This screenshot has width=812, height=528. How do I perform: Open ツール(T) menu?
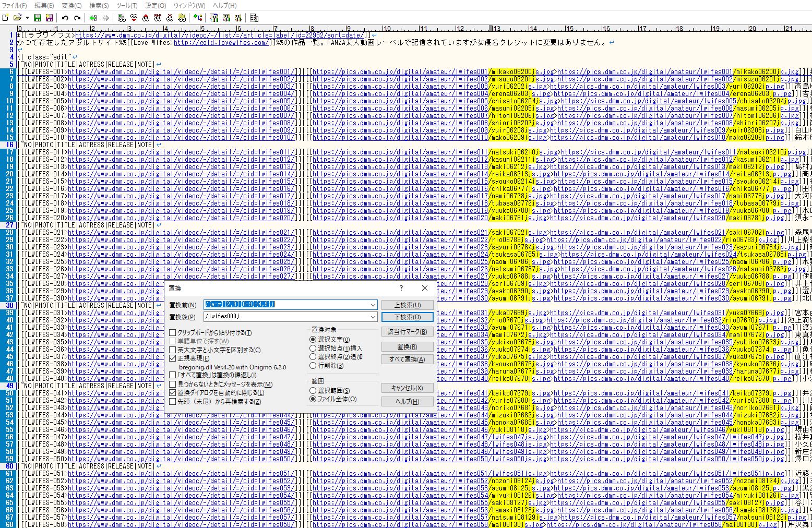pos(127,5)
